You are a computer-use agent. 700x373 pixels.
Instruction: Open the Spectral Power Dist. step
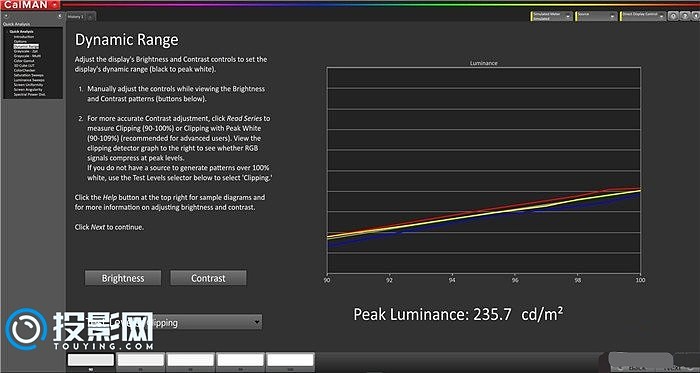pyautogui.click(x=29, y=95)
